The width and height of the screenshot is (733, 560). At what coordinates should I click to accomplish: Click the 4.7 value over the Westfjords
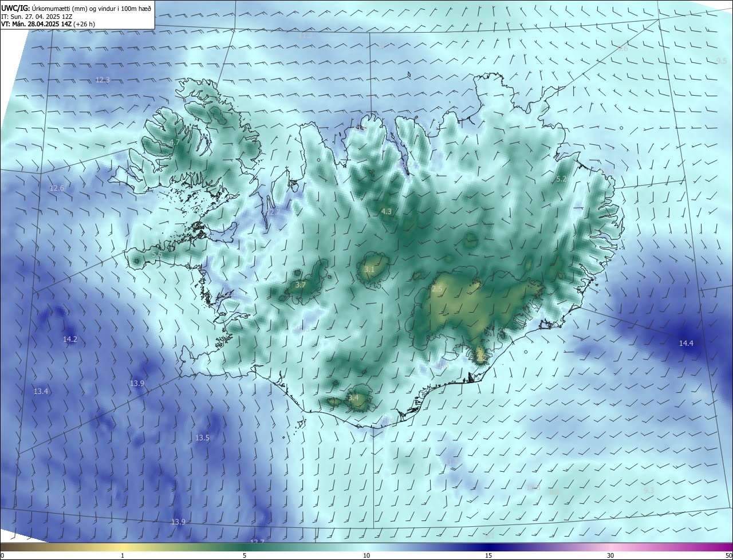(x=175, y=142)
